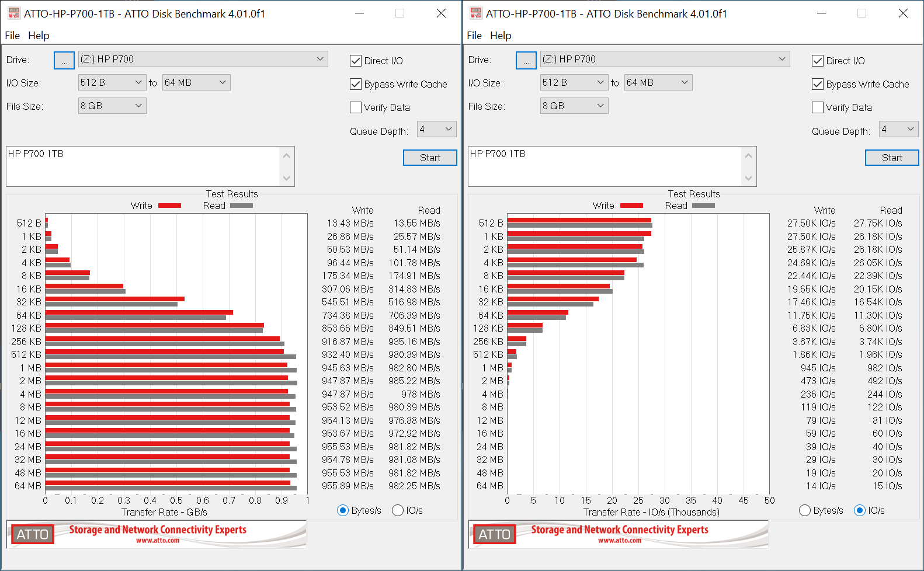
Task: Click the ATTO app icon in right window title bar
Action: (476, 13)
